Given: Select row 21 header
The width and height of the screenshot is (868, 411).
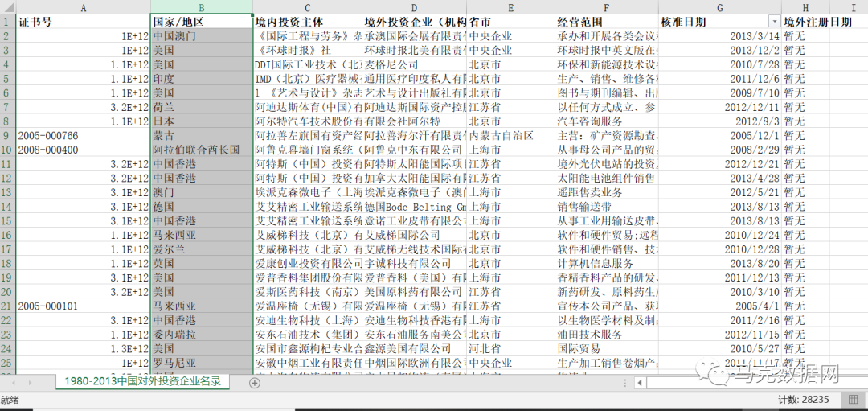Looking at the screenshot, I should click(x=8, y=306).
